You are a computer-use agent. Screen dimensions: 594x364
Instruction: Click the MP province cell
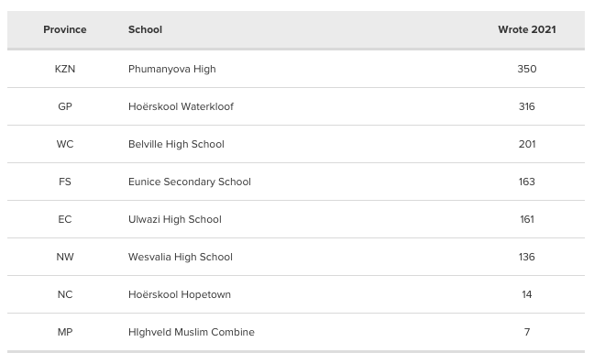(x=65, y=332)
